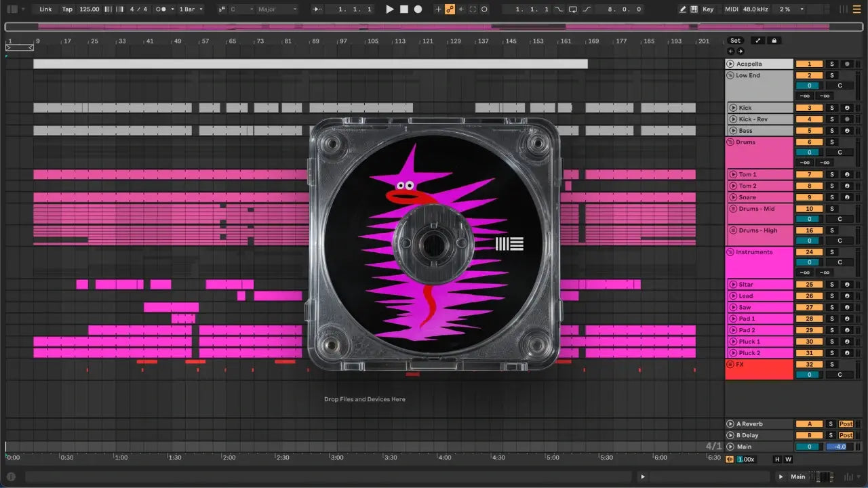
Task: Toggle track activator 3 for Kick
Action: pos(809,108)
